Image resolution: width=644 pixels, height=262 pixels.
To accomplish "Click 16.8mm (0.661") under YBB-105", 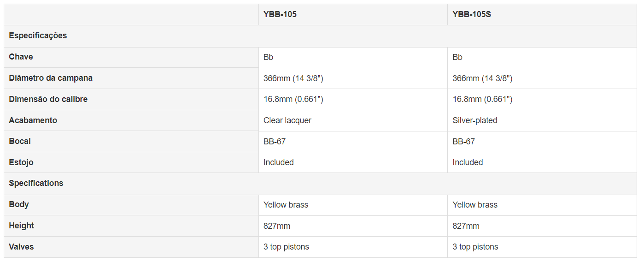I will [x=293, y=99].
